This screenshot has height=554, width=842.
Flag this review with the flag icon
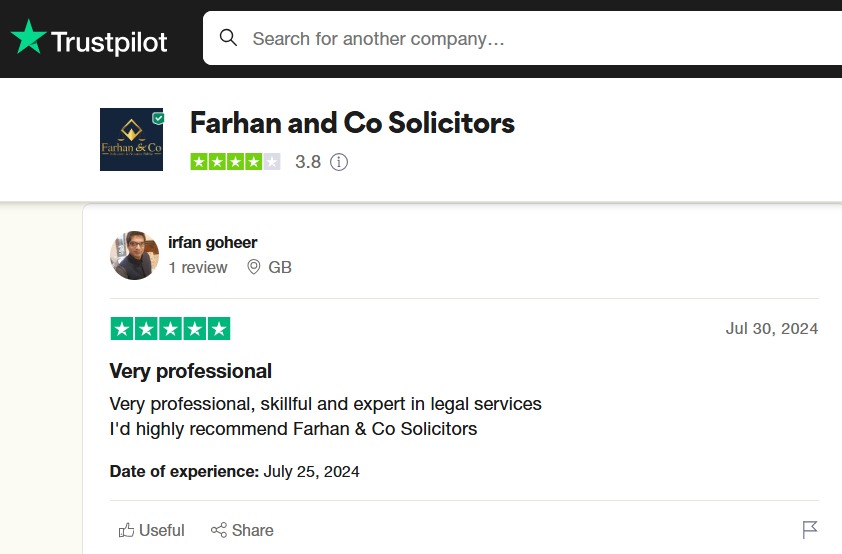(x=810, y=529)
